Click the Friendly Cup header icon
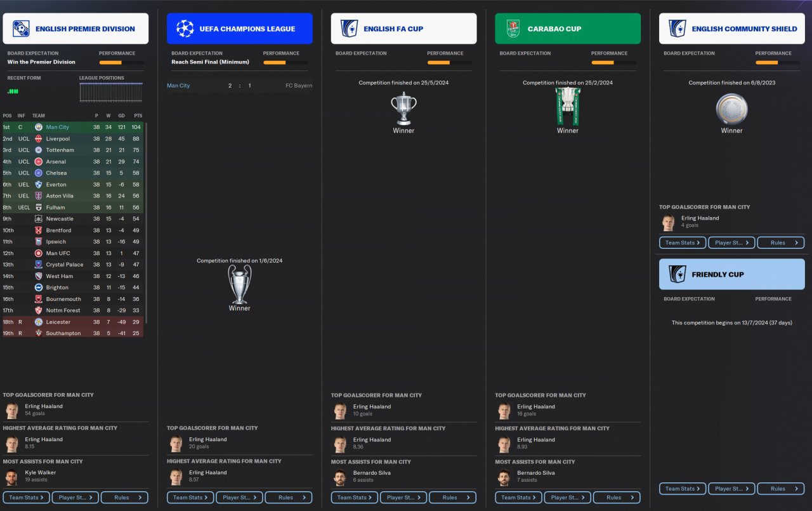The image size is (812, 511). [677, 274]
